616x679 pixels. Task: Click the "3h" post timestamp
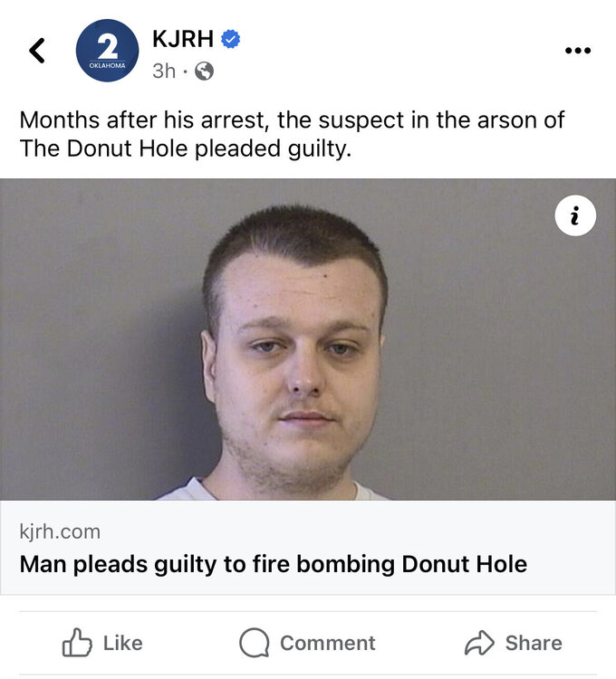(163, 71)
